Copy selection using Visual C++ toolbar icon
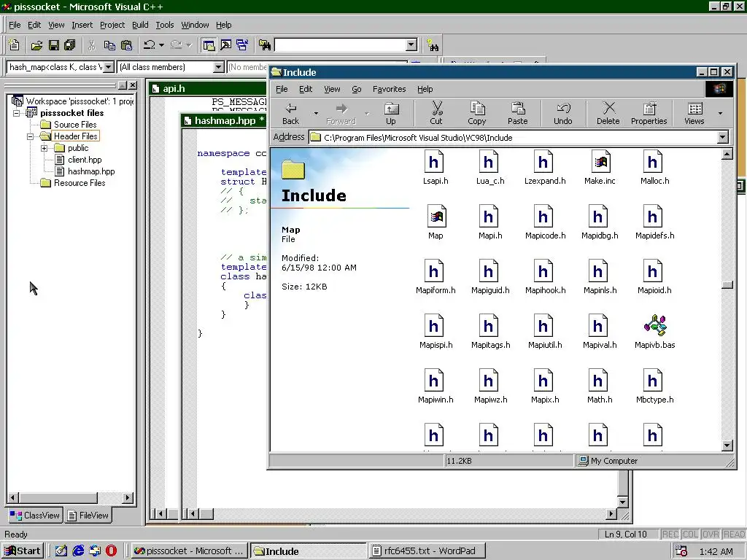This screenshot has width=747, height=560. click(109, 45)
